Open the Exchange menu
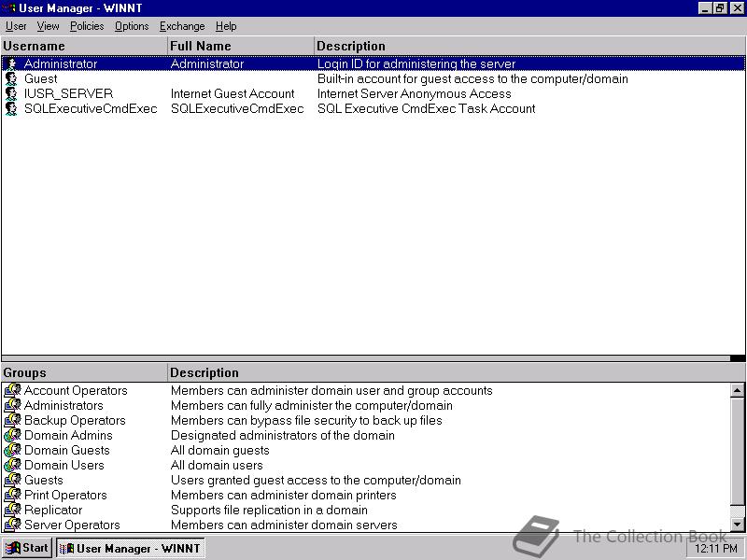This screenshot has width=747, height=560. pos(181,26)
